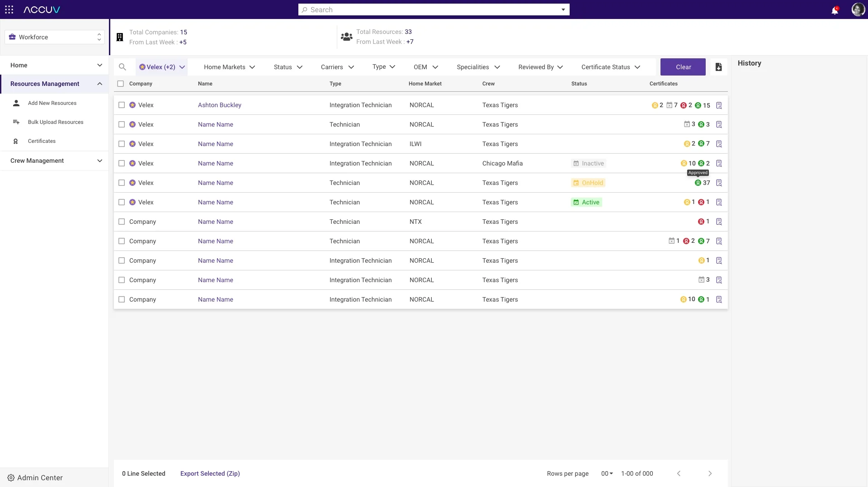This screenshot has height=487, width=868.
Task: Check the Ashton Buckley row checkbox
Action: (x=122, y=105)
